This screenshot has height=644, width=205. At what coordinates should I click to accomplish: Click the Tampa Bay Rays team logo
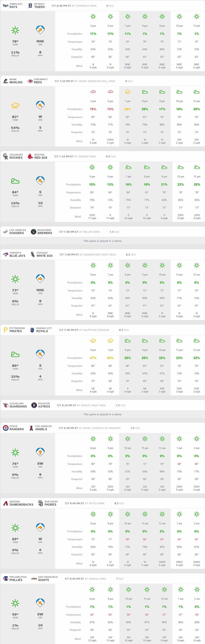pos(5,5)
